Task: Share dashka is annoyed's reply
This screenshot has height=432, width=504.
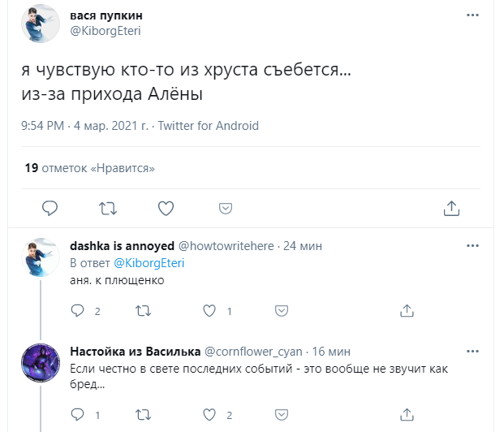Action: pyautogui.click(x=405, y=311)
